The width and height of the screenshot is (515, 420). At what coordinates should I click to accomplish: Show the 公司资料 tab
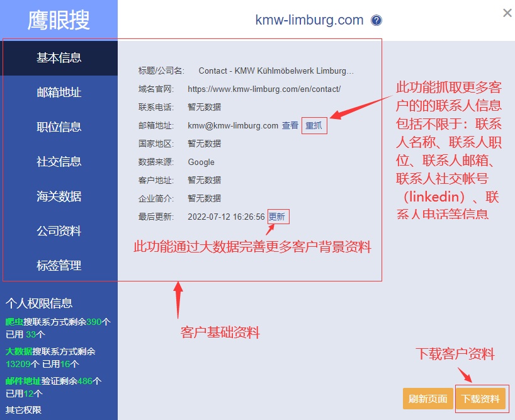coord(59,231)
